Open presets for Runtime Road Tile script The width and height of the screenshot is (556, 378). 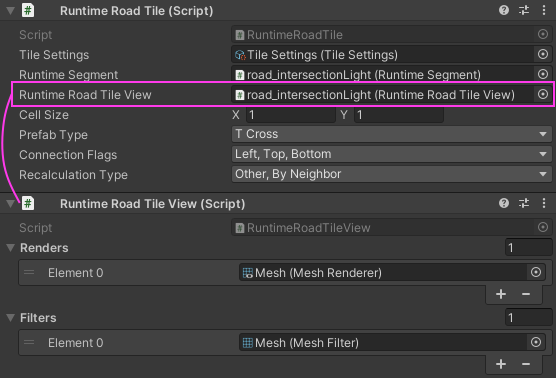click(524, 10)
